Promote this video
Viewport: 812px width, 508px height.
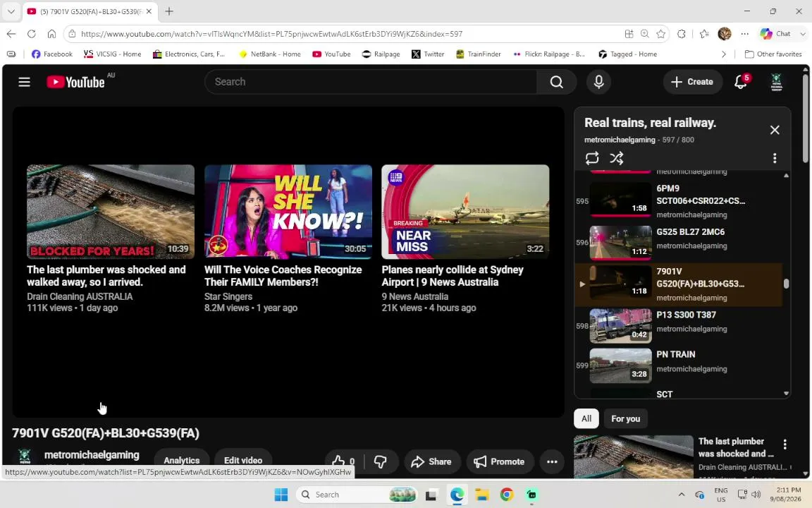(500, 461)
